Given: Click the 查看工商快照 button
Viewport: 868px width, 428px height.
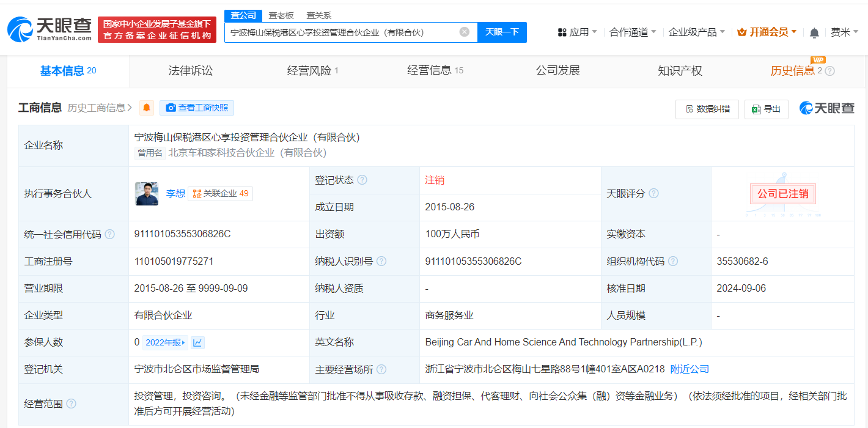Looking at the screenshot, I should [x=197, y=108].
